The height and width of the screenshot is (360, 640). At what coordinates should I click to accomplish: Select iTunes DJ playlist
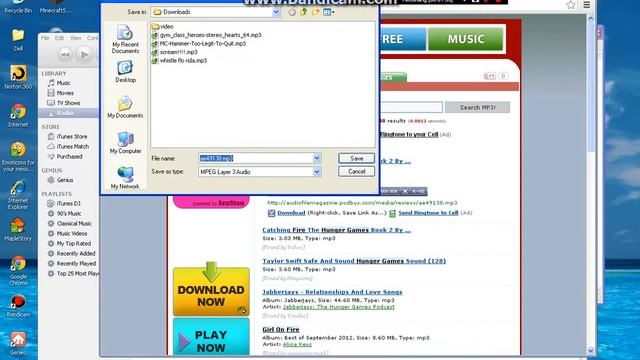click(68, 203)
